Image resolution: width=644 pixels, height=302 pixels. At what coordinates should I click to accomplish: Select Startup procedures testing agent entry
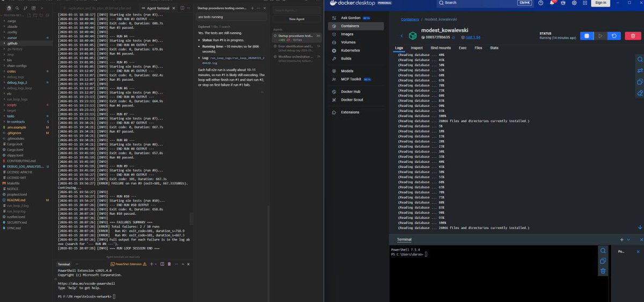point(296,38)
